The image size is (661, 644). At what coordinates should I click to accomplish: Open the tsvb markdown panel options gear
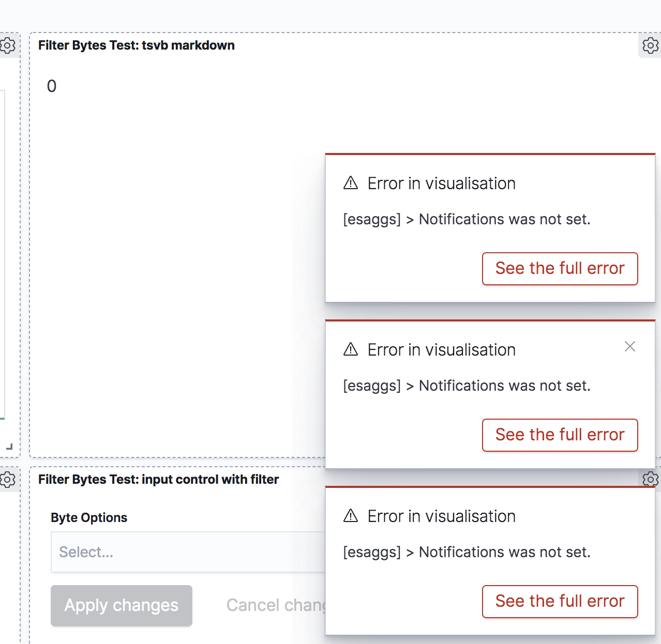(650, 45)
